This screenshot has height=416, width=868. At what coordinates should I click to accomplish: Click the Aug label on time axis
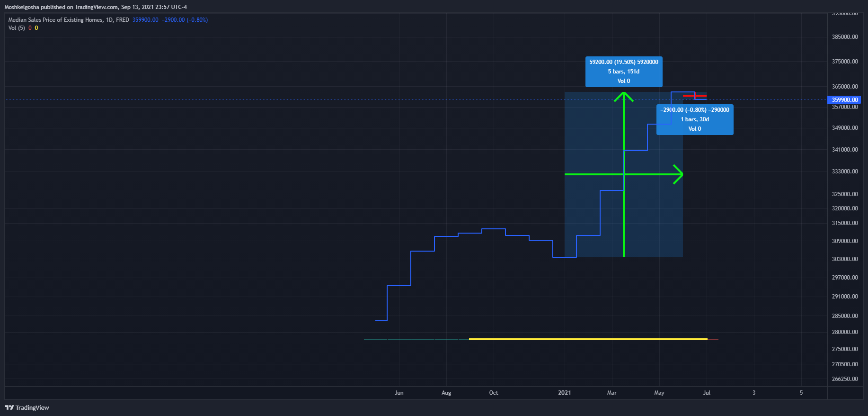446,393
